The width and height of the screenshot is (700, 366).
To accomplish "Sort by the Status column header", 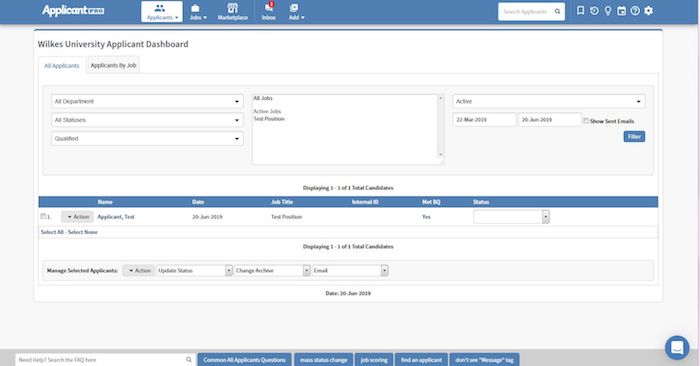I will point(481,202).
